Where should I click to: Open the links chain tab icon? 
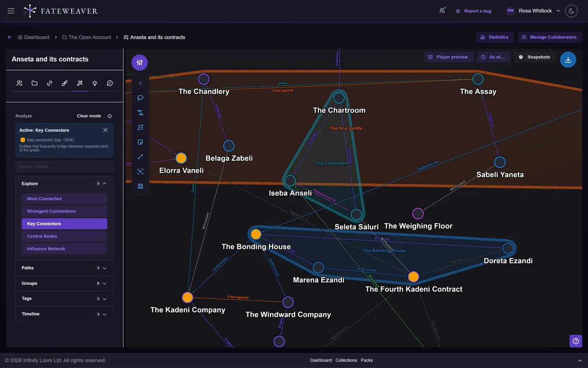click(50, 83)
